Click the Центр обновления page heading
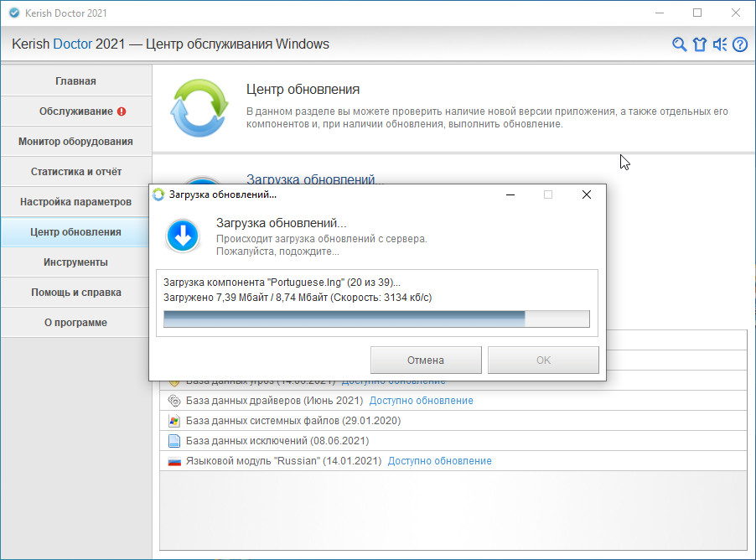Image resolution: width=756 pixels, height=560 pixels. click(303, 89)
